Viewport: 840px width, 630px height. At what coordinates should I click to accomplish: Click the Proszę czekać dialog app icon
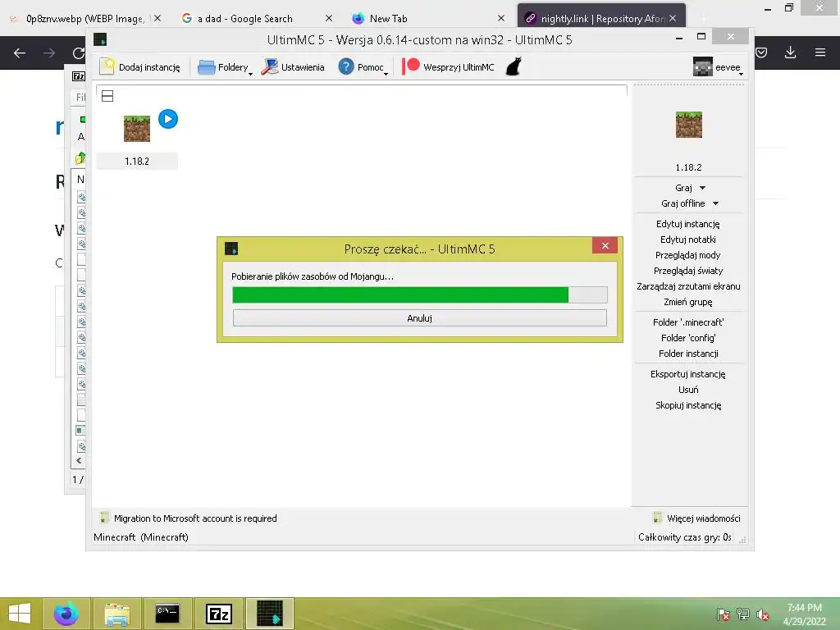231,249
